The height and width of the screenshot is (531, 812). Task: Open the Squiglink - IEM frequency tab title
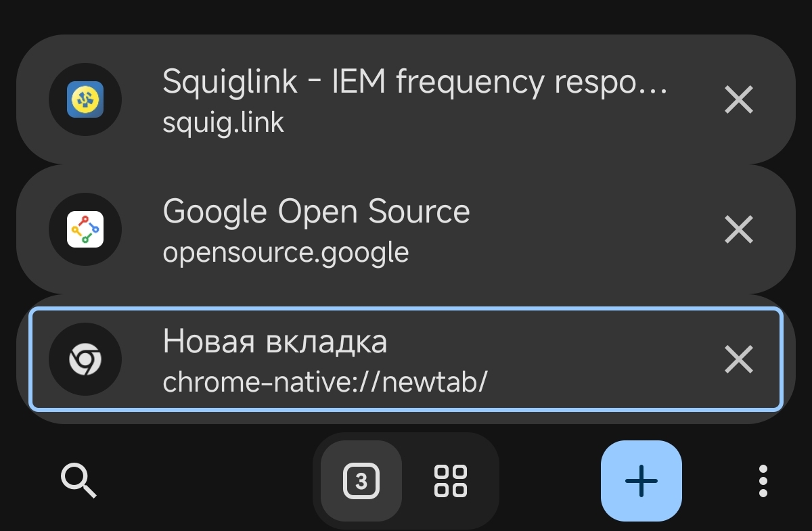[415, 82]
